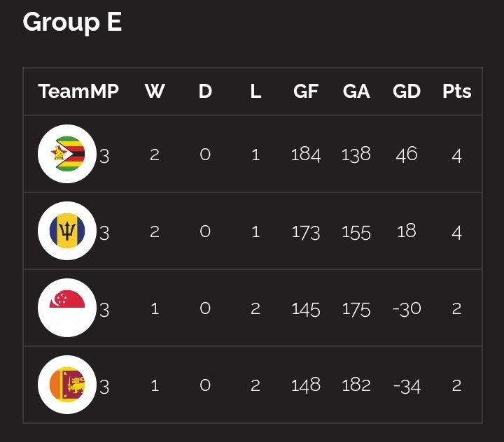Select the Singapore flag icon
504x442 pixels.
(67, 308)
